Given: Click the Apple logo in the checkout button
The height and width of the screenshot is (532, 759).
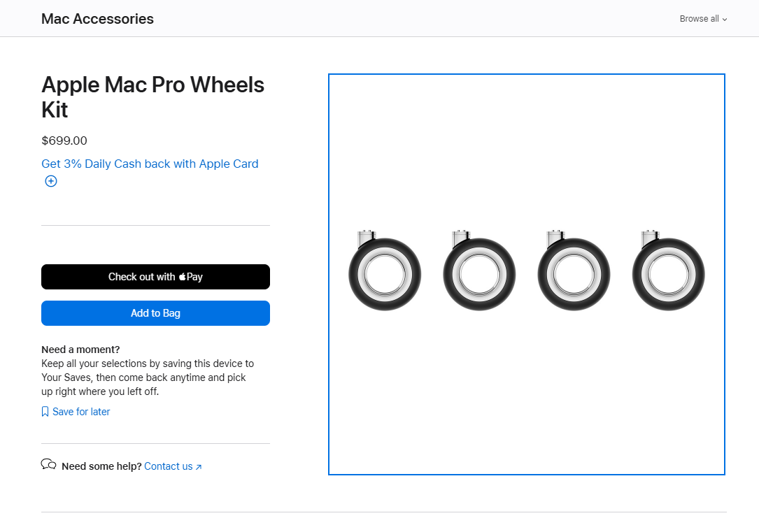Looking at the screenshot, I should click(x=183, y=277).
